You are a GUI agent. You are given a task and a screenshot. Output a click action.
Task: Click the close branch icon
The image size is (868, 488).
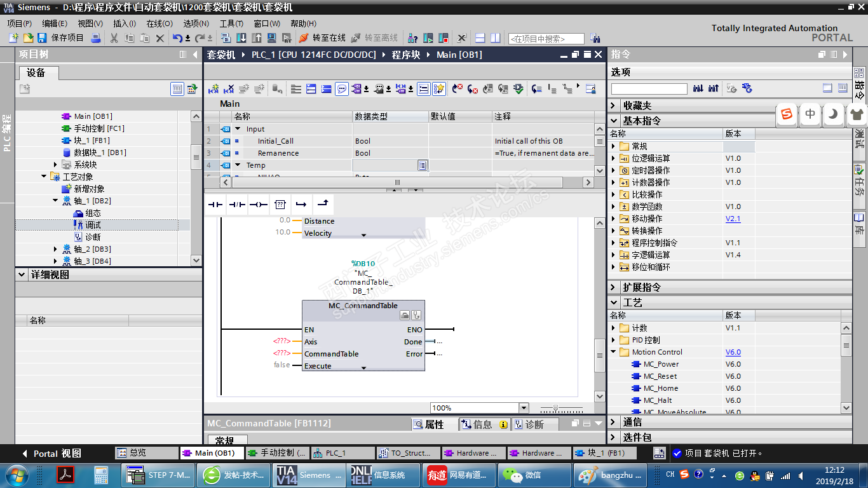point(323,205)
